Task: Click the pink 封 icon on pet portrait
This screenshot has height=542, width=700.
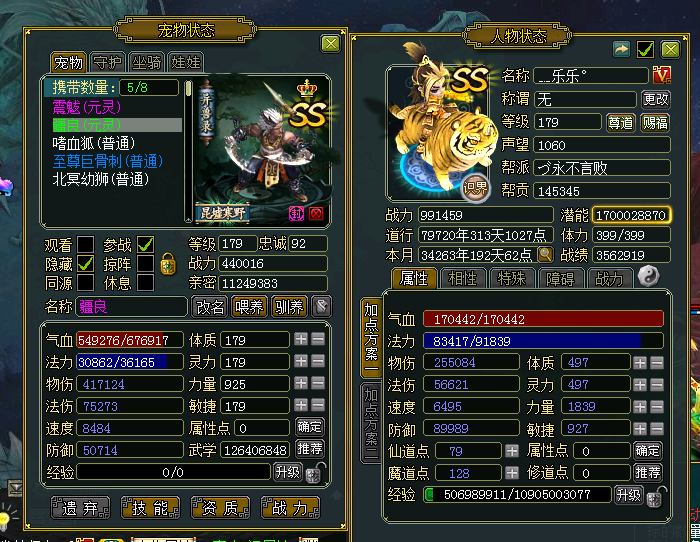Action: pos(296,213)
